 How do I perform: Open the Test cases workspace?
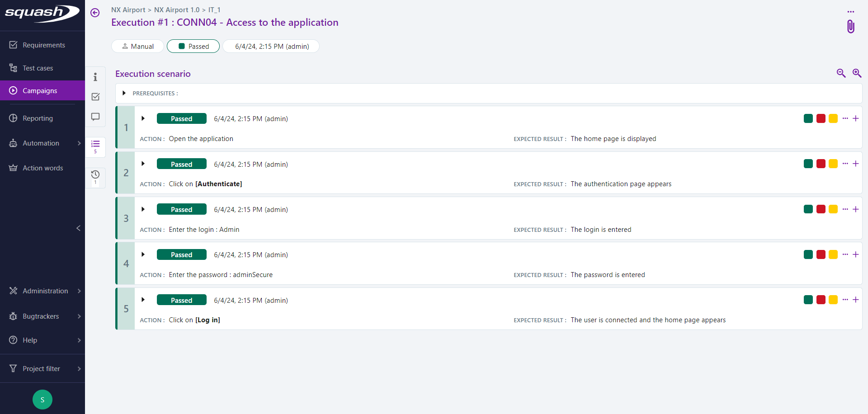coord(38,68)
